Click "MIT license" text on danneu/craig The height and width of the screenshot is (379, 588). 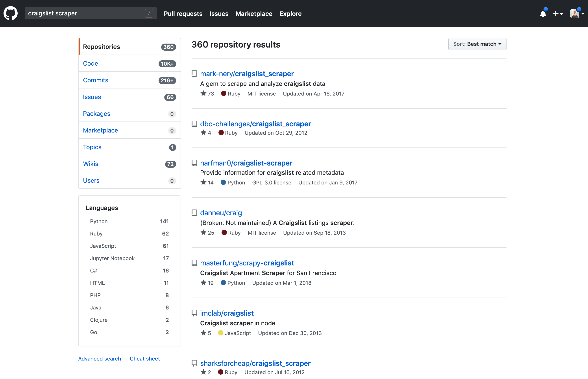click(x=262, y=233)
